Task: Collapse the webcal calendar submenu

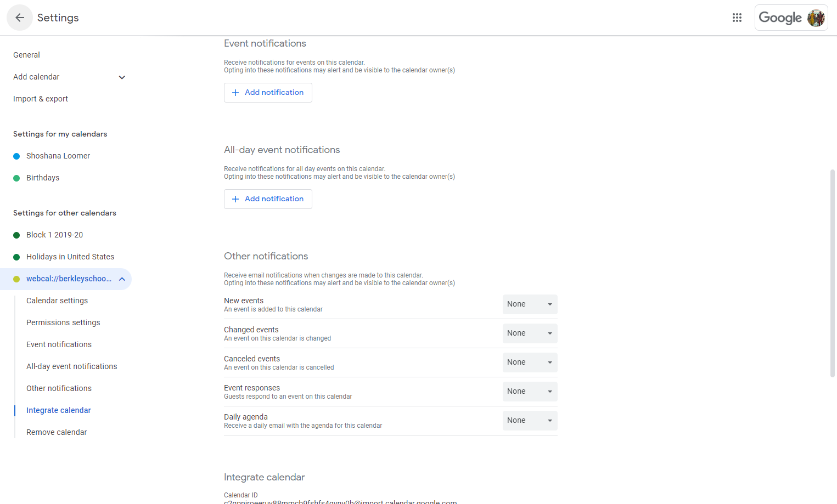Action: (122, 279)
